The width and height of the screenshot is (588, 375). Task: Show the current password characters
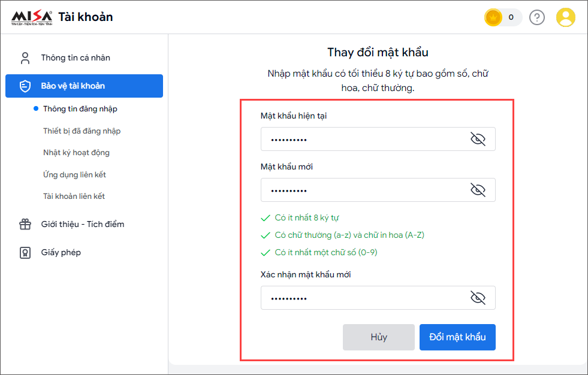click(x=477, y=140)
